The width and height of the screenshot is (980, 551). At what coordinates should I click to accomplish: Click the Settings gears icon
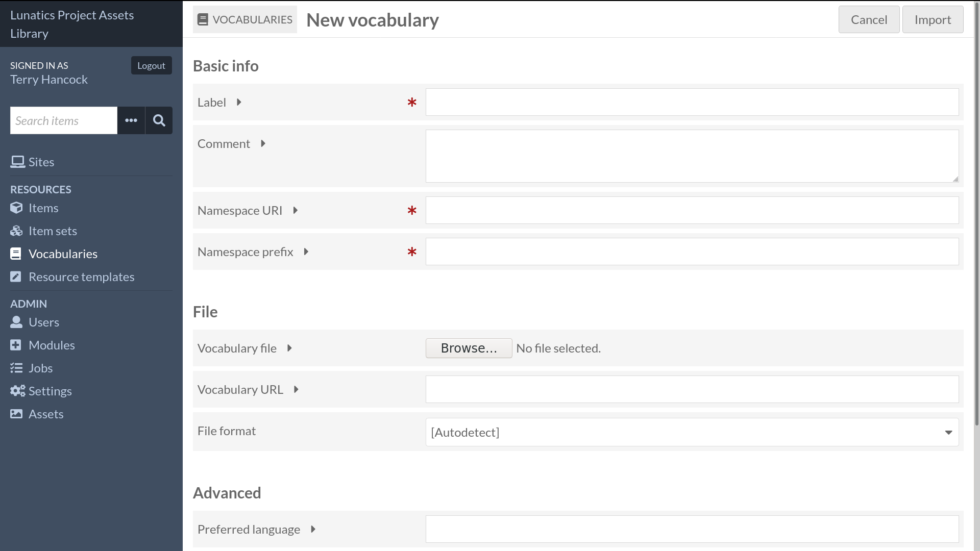pyautogui.click(x=17, y=391)
